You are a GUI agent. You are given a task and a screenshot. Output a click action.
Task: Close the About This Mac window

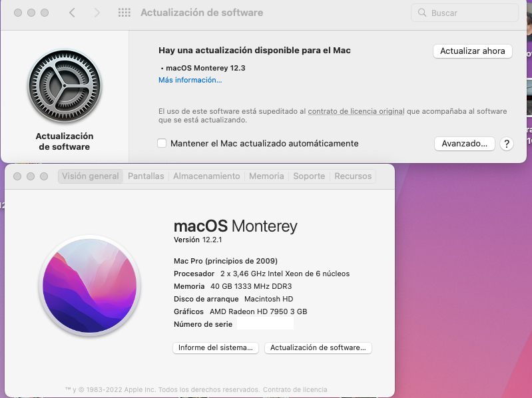tap(17, 176)
